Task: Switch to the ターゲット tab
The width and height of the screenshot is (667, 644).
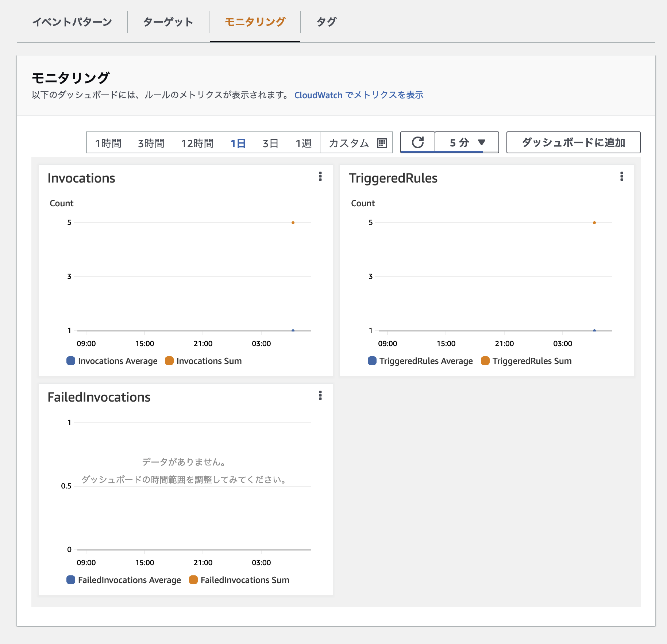Action: click(x=168, y=22)
